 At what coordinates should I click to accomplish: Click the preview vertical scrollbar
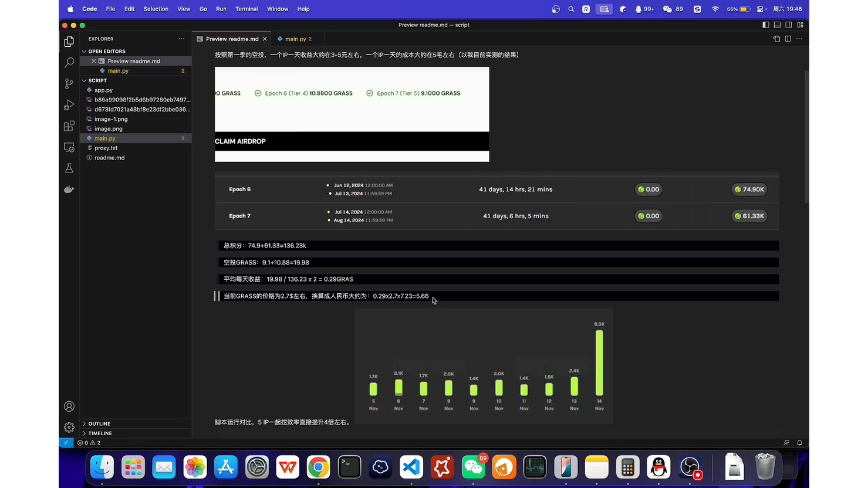click(806, 137)
